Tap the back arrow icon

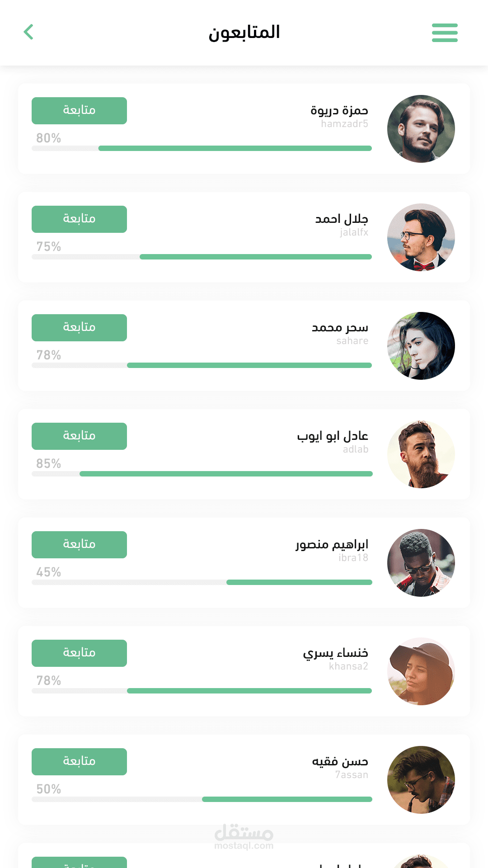(x=28, y=32)
